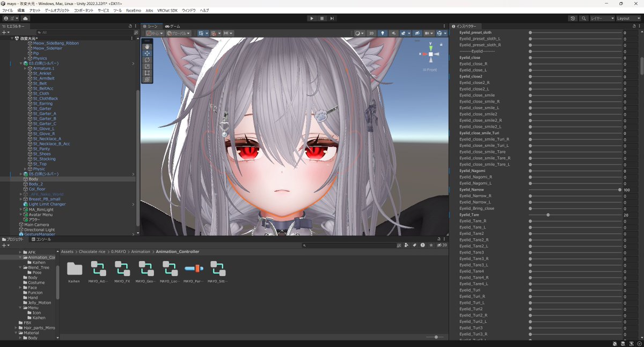Viewport: 644px width, 347px height.
Task: Adjust the Eyelid_Tare slider
Action: (x=574, y=215)
